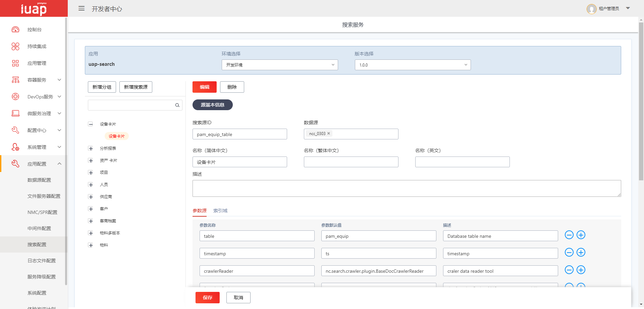Collapse the 设备卡片 tree group
644x309 pixels.
click(91, 124)
